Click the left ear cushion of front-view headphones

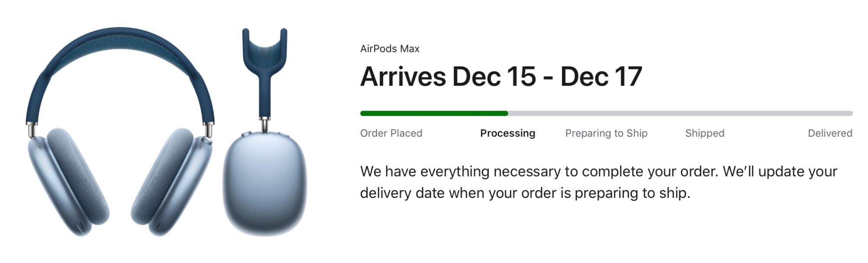pyautogui.click(x=77, y=176)
